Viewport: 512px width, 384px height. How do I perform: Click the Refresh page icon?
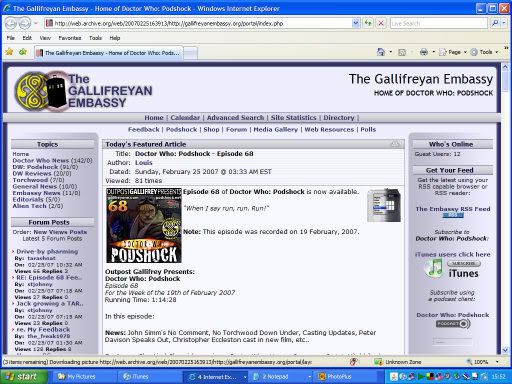click(x=368, y=23)
